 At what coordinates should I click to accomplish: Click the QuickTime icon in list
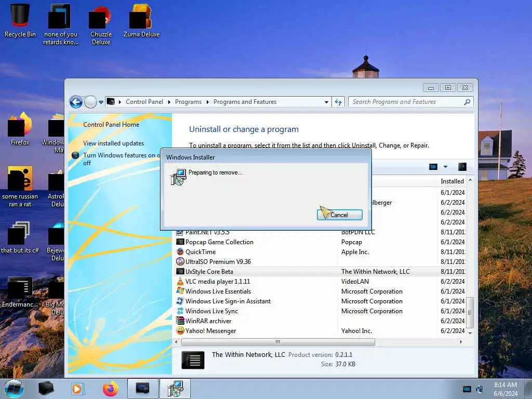click(180, 252)
